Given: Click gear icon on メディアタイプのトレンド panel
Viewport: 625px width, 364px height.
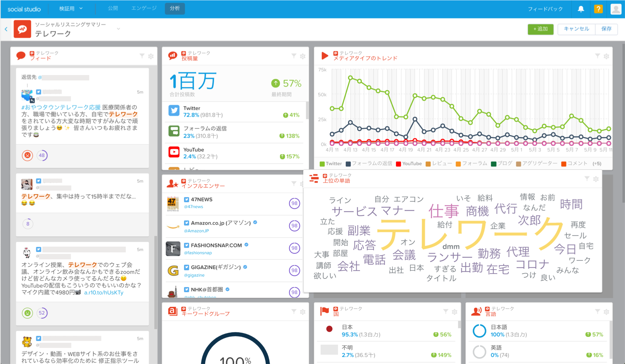Looking at the screenshot, I should pos(606,56).
